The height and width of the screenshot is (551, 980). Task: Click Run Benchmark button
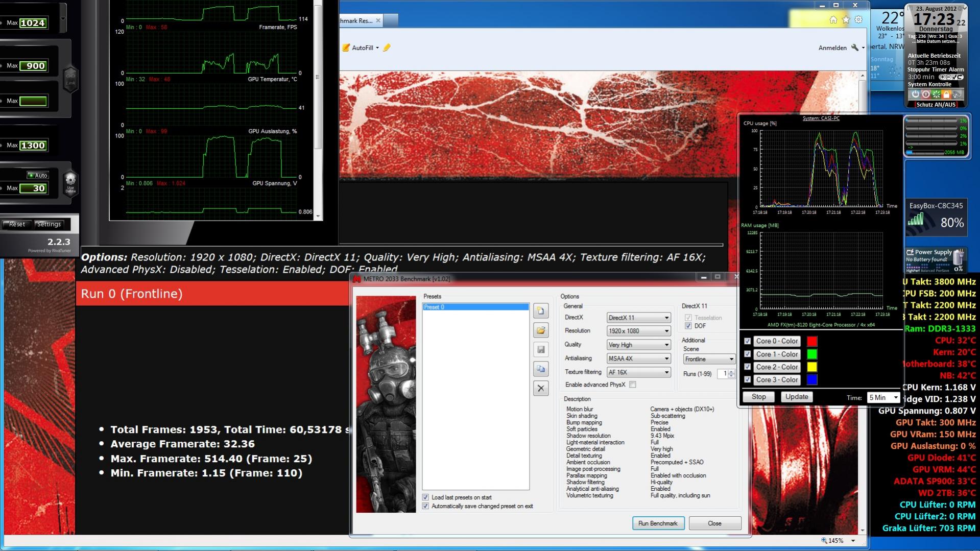tap(658, 523)
